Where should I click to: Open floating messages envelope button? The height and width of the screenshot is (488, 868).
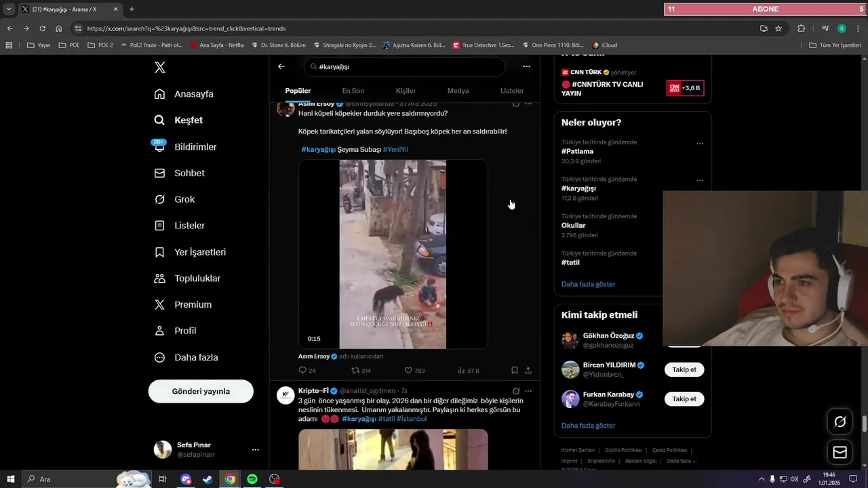click(x=840, y=452)
